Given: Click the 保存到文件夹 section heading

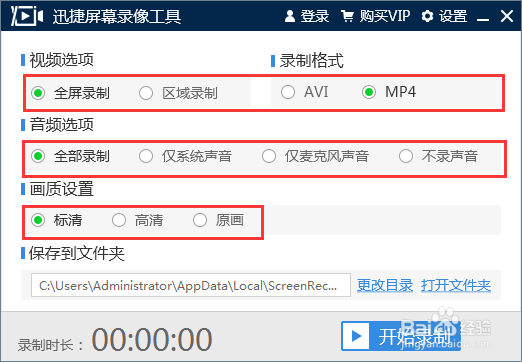Looking at the screenshot, I should pyautogui.click(x=77, y=253).
